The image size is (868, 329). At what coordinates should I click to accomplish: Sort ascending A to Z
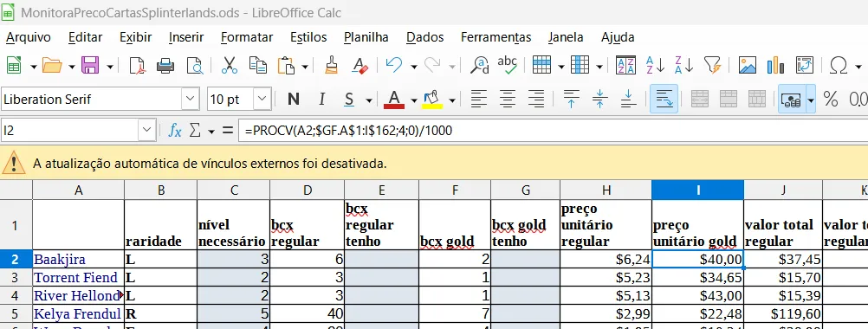click(656, 66)
